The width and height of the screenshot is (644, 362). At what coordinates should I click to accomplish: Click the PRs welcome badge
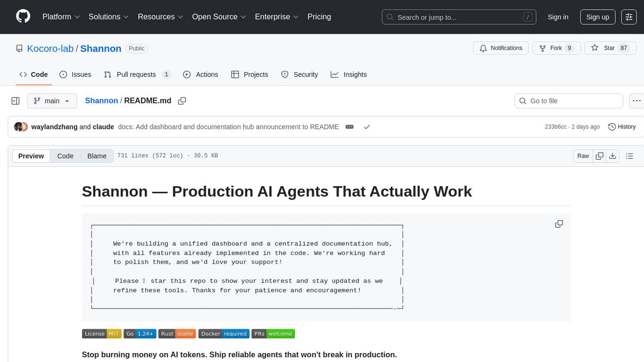click(273, 334)
